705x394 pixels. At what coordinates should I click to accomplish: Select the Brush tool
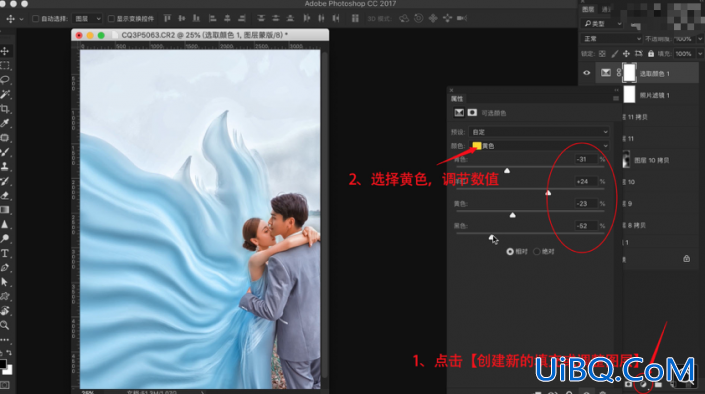(5, 152)
